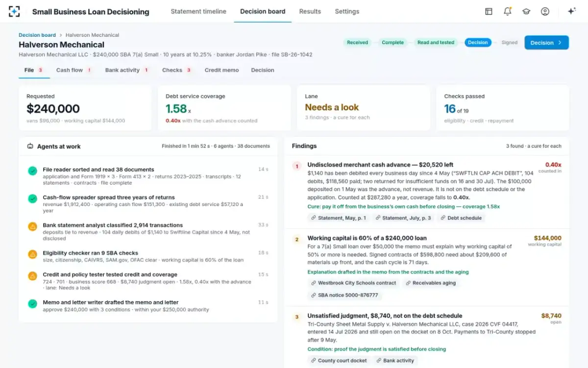Click the red number 1 badge on the cash advance finding
Viewport: 588px width, 368px height.
pos(296,166)
